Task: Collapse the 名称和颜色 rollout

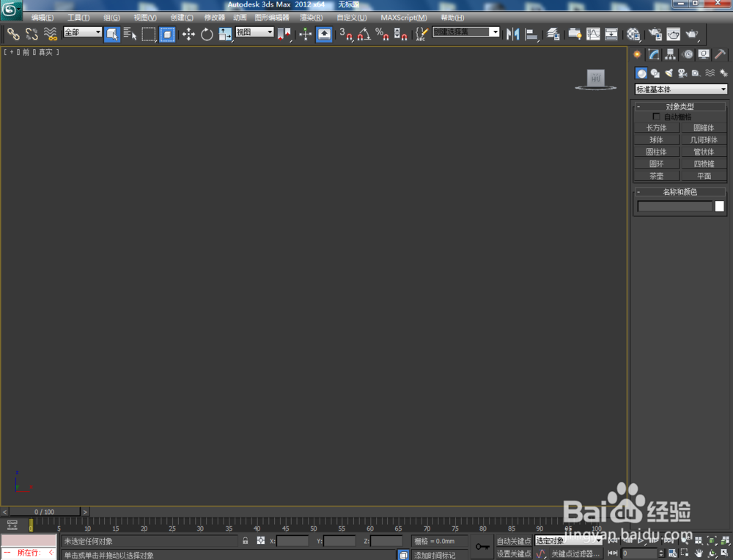Action: (679, 191)
